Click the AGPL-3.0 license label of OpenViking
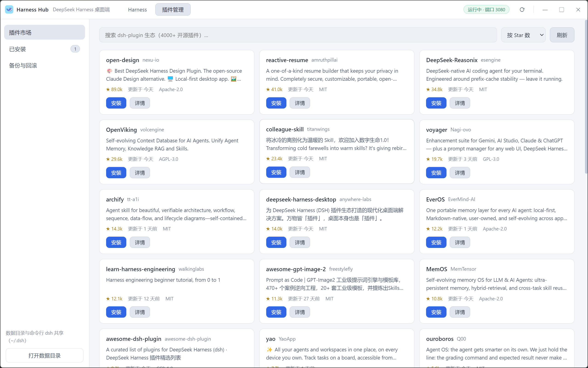The width and height of the screenshot is (588, 368). (168, 159)
